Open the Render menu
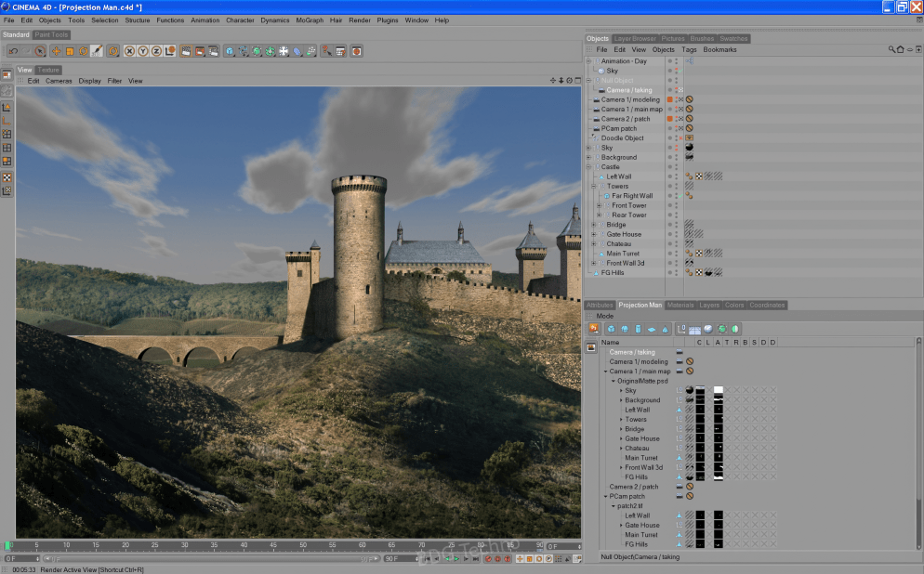This screenshot has width=924, height=574. (360, 20)
